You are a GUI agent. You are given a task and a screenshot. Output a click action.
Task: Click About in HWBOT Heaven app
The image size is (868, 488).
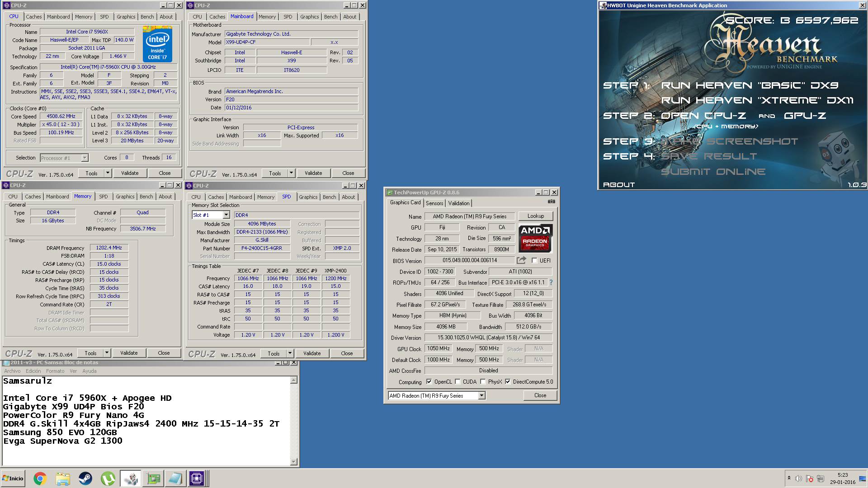(x=619, y=185)
